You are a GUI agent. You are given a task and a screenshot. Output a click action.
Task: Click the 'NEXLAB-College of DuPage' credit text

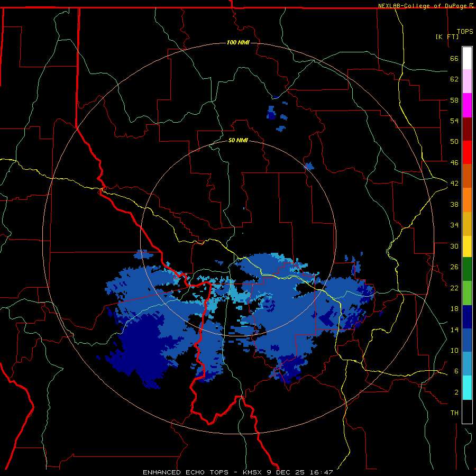422,6
